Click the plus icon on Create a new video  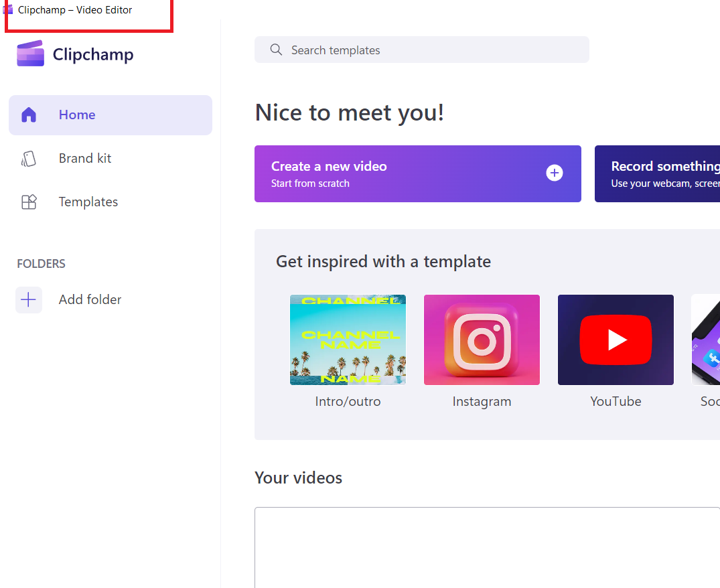(x=555, y=173)
